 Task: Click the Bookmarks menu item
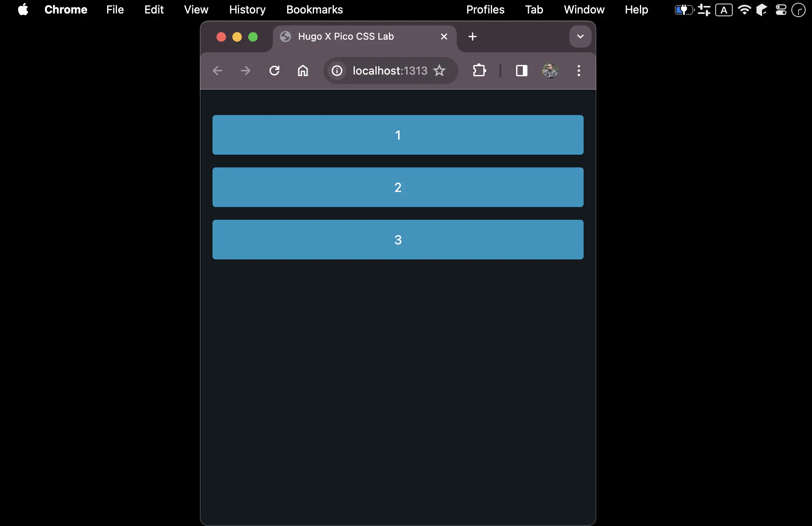pos(314,10)
